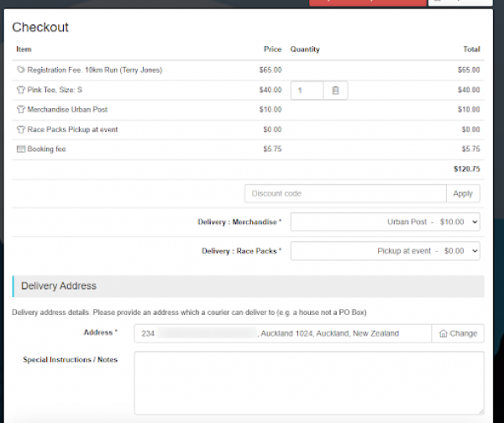Click the card icon next to Booking fee
The height and width of the screenshot is (423, 504).
[20, 149]
